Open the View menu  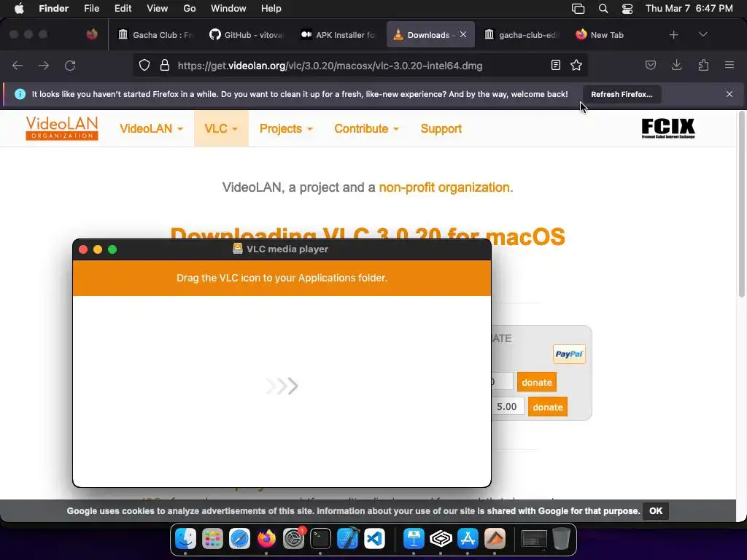click(158, 9)
